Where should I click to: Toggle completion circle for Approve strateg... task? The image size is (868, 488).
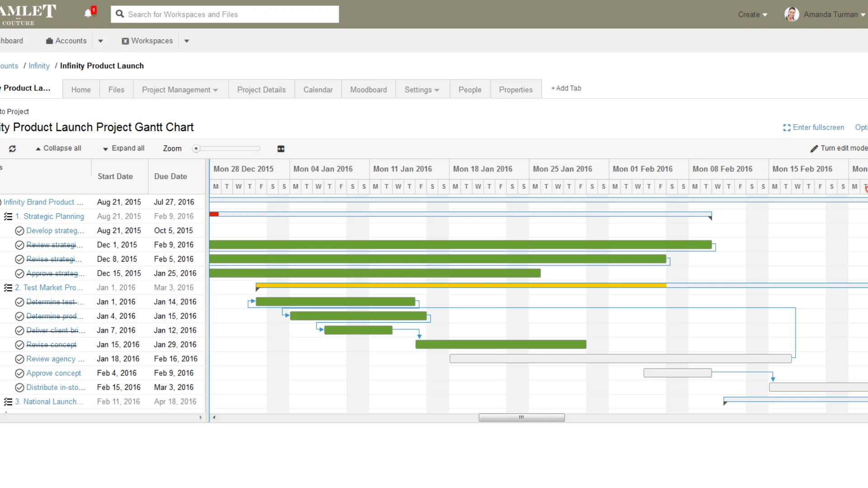(x=19, y=274)
